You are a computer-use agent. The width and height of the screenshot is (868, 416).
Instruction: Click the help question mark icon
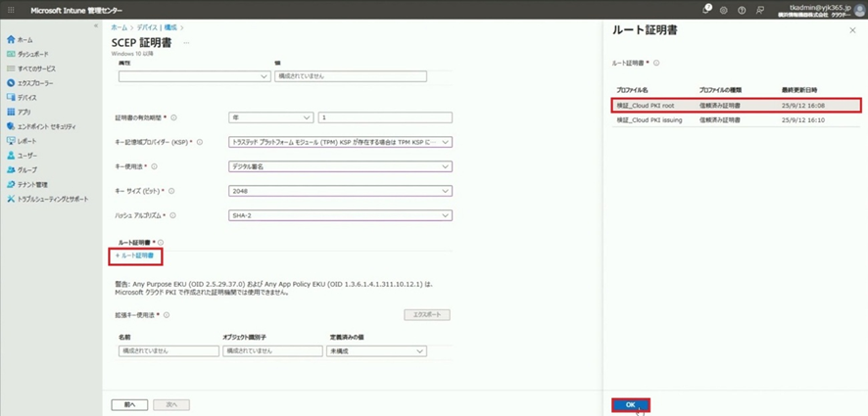(741, 10)
